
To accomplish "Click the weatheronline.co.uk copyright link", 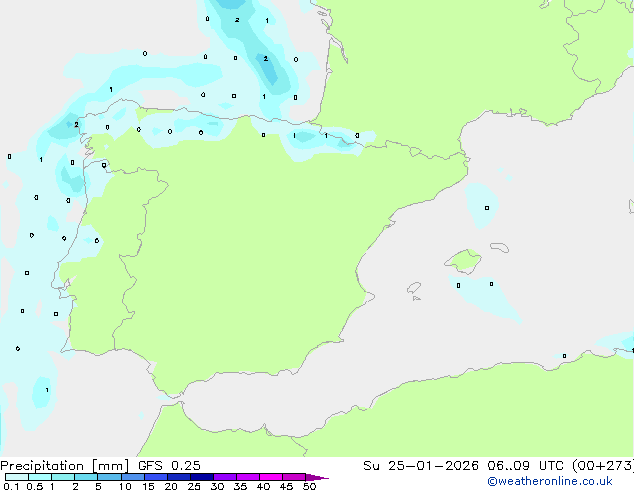I will 550,481.
